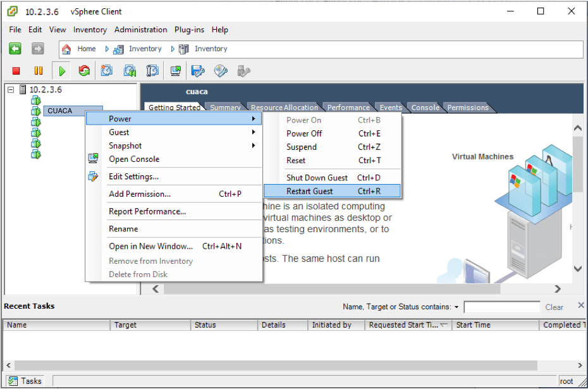Click the Tasks button in status bar
The image size is (588, 389).
[x=25, y=381]
